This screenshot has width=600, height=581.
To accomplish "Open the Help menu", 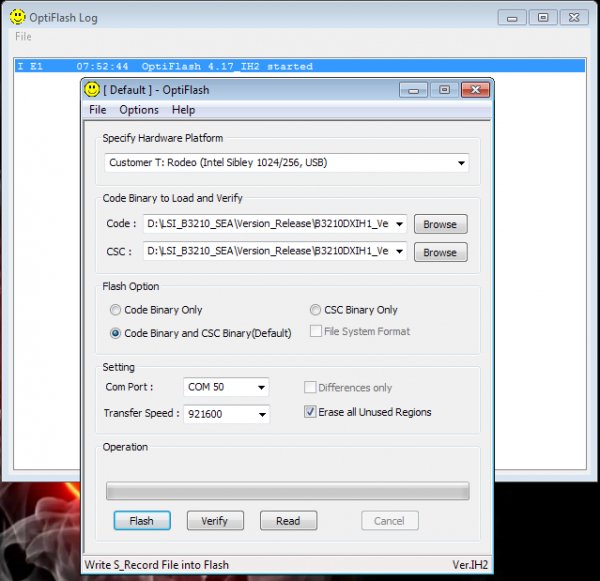I will pos(183,110).
